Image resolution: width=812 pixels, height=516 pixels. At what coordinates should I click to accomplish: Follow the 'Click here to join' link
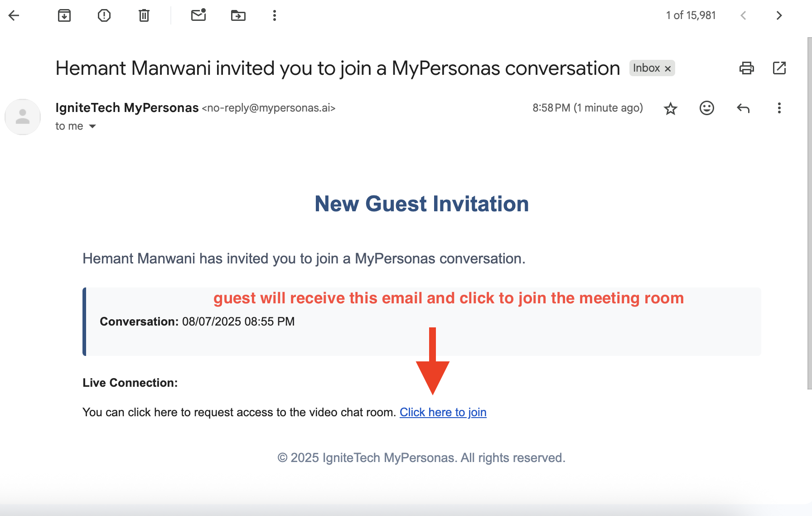tap(443, 412)
